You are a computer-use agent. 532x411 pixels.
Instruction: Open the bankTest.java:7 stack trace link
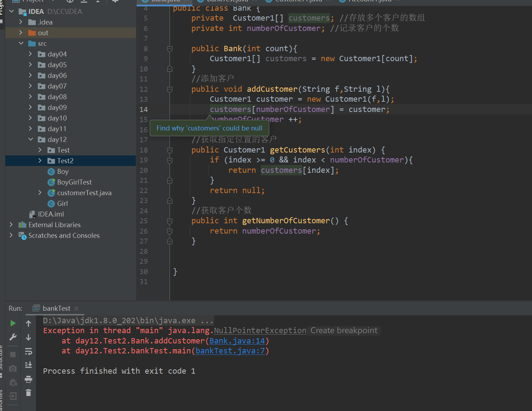230,351
